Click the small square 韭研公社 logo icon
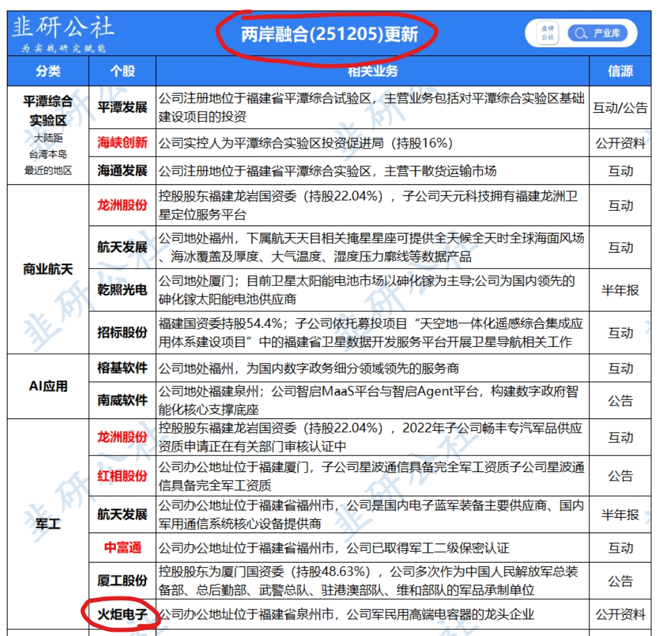672x636 pixels. [x=547, y=33]
